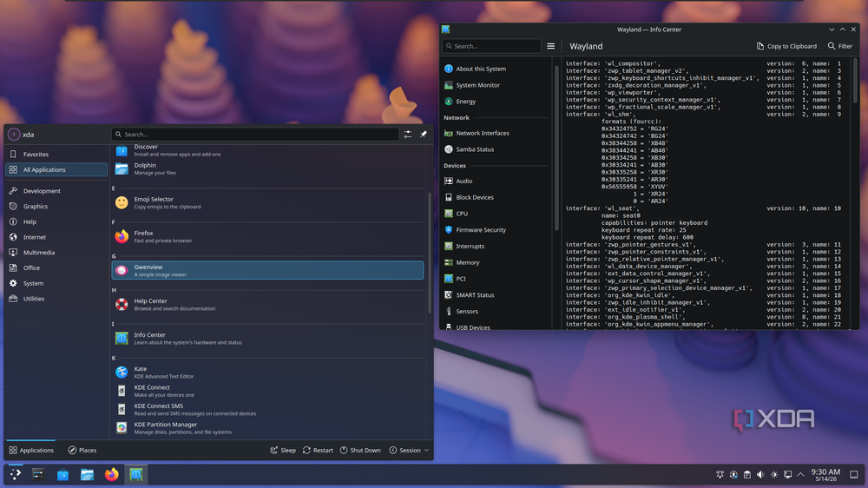The width and height of the screenshot is (868, 488).
Task: Open Emoji Selector in launcher
Action: (x=267, y=202)
